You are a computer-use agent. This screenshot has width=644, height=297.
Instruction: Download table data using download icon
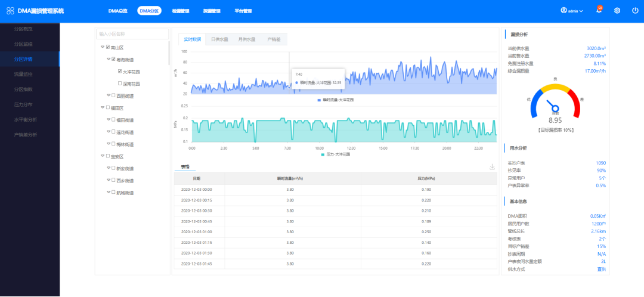point(492,167)
